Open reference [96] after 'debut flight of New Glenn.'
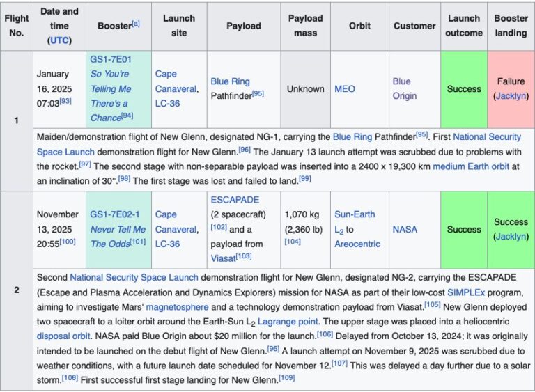 point(273,349)
